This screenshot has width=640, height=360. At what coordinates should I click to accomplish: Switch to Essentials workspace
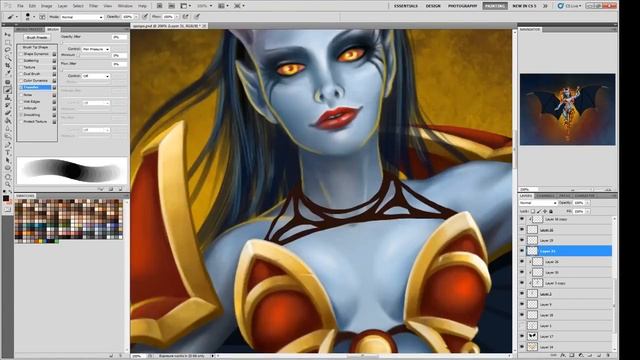click(x=405, y=6)
